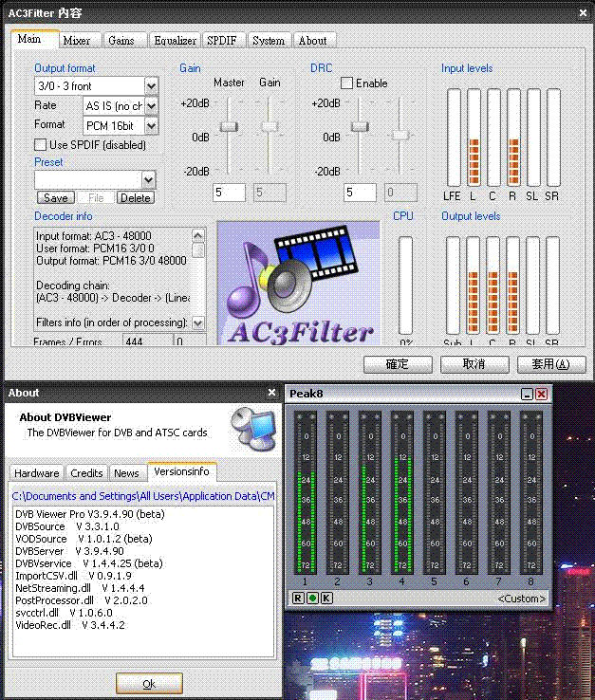595x700 pixels.
Task: Open News tab in About window
Action: pos(126,472)
